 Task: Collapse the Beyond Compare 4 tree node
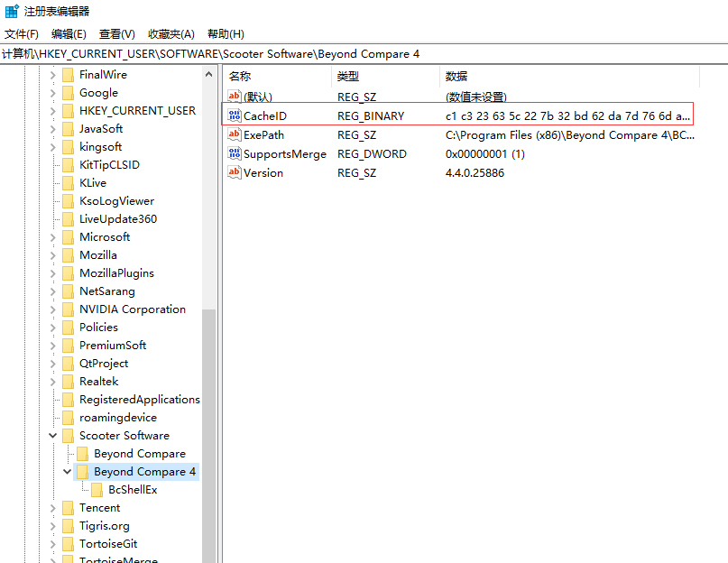tap(68, 472)
